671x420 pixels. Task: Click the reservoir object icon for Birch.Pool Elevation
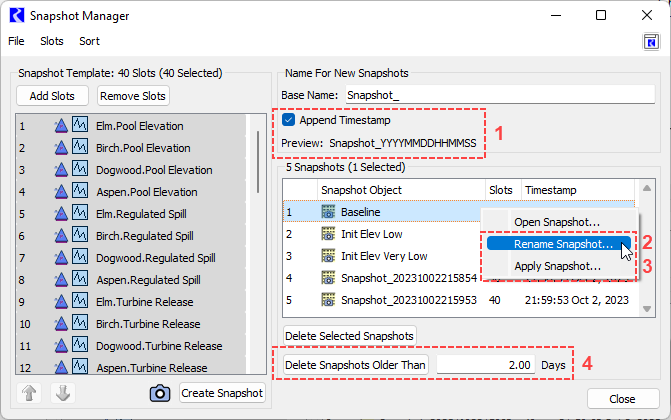pos(60,148)
